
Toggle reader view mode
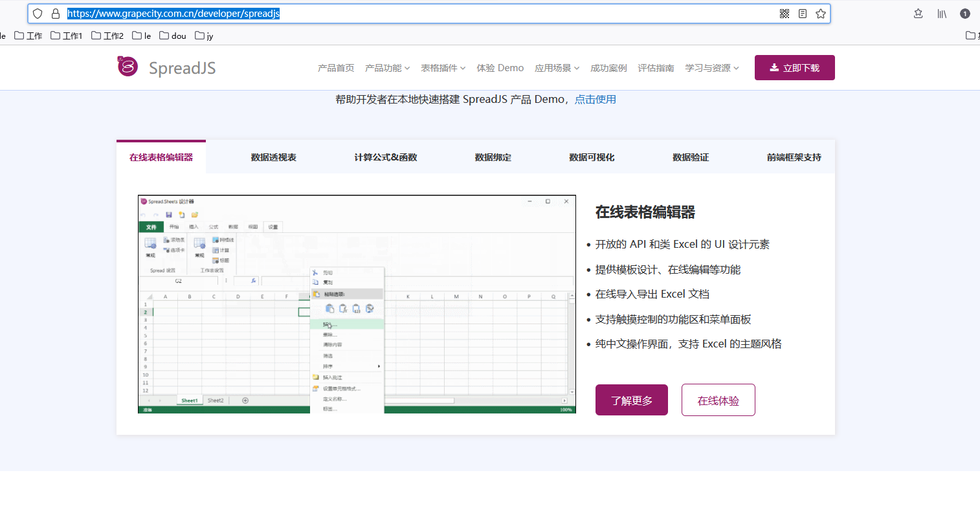(x=802, y=13)
